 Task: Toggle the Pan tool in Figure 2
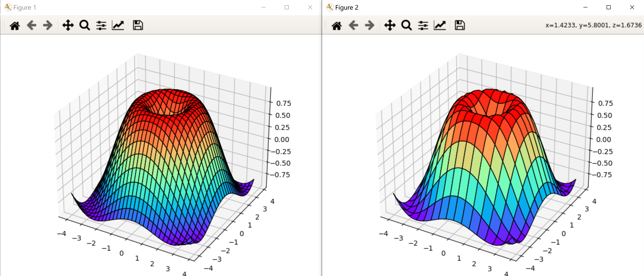[x=390, y=25]
